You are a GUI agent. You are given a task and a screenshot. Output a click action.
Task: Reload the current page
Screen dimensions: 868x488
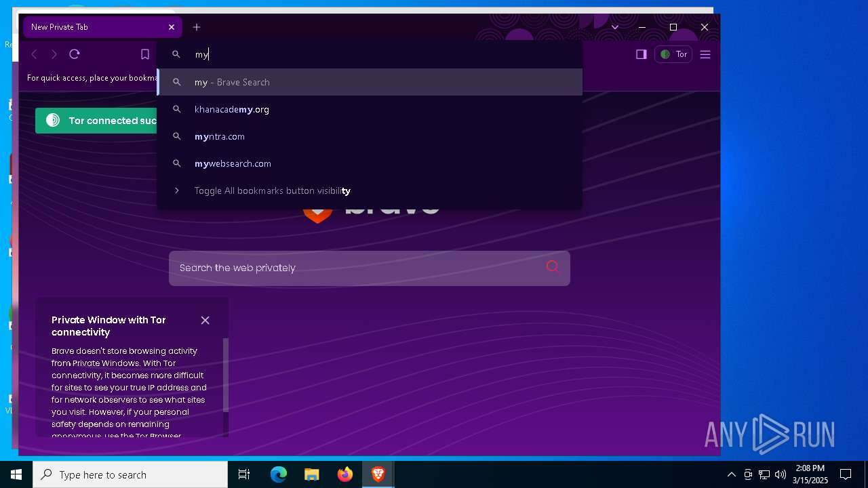click(x=75, y=54)
